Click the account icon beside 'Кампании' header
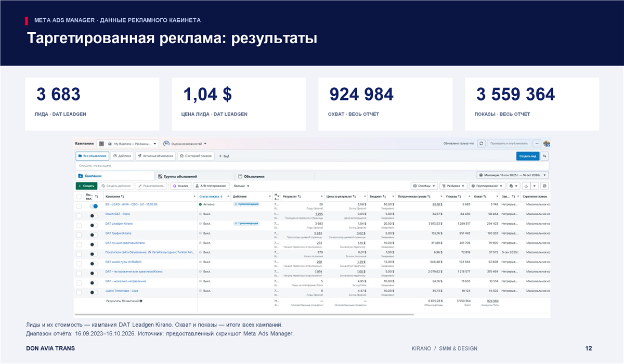This screenshot has height=364, width=624. click(101, 144)
